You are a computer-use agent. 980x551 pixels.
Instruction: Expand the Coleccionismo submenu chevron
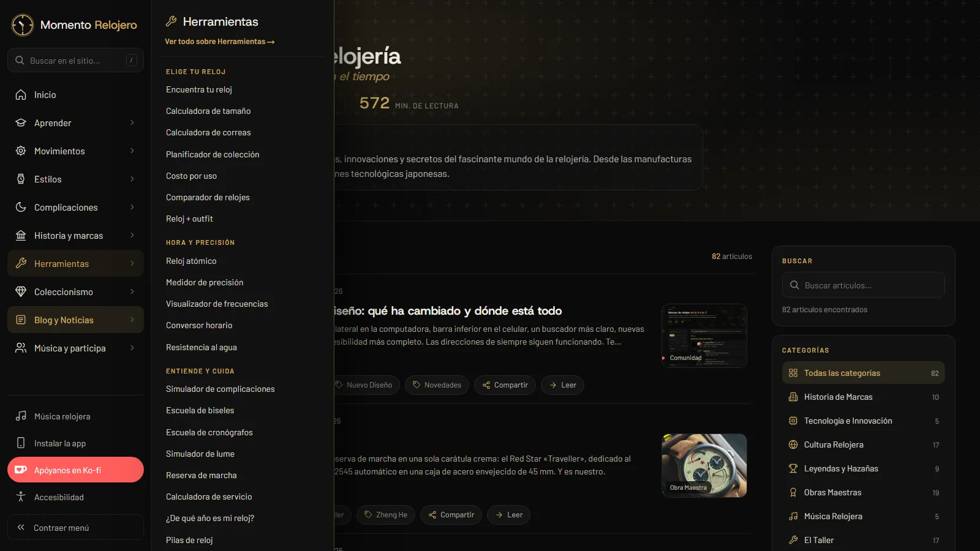tap(132, 292)
